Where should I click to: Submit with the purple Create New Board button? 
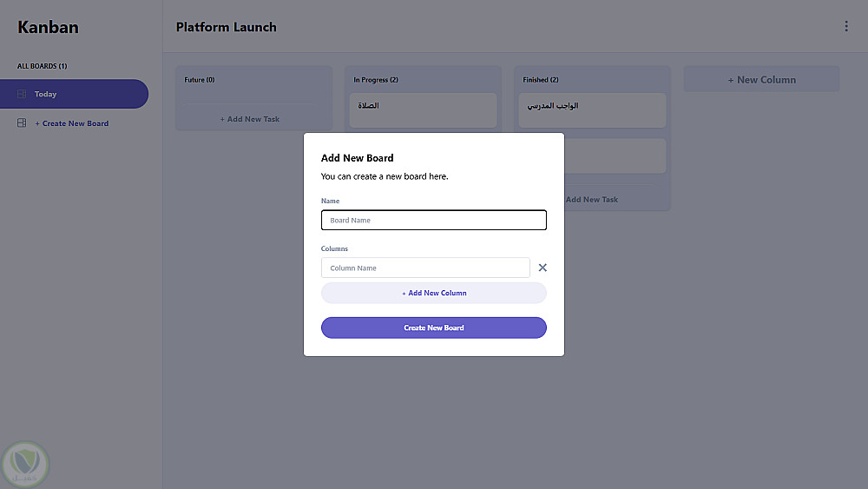(434, 327)
